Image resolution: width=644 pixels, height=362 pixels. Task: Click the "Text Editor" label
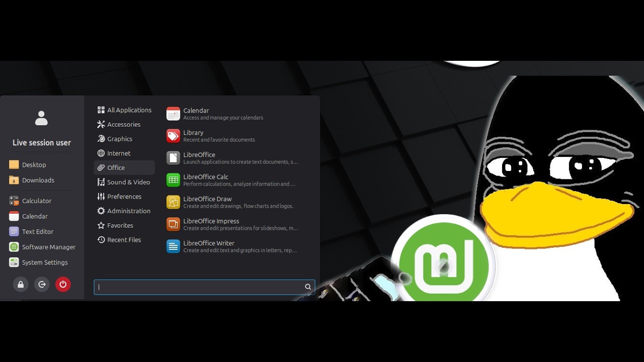pyautogui.click(x=38, y=232)
